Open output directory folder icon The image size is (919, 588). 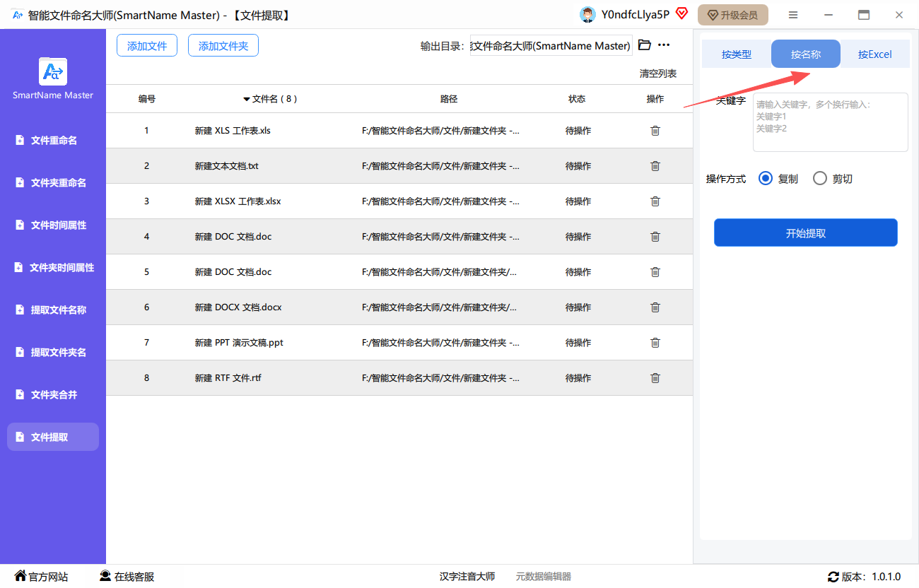[644, 45]
